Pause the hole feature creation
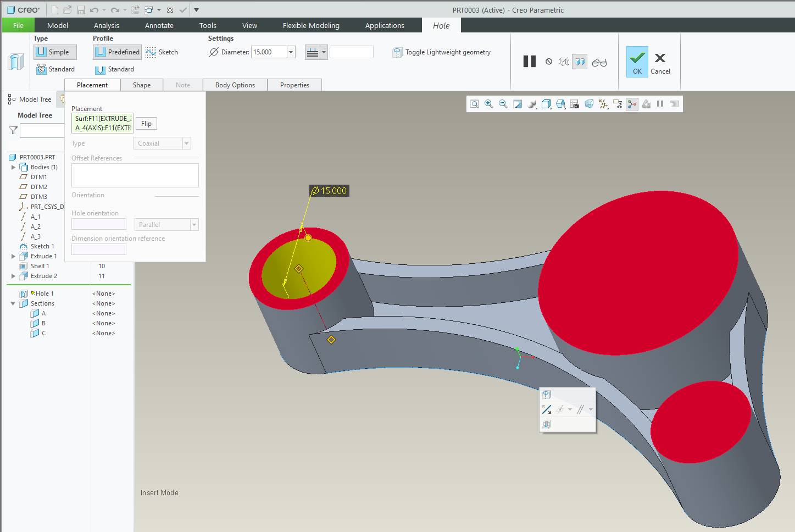 point(529,61)
